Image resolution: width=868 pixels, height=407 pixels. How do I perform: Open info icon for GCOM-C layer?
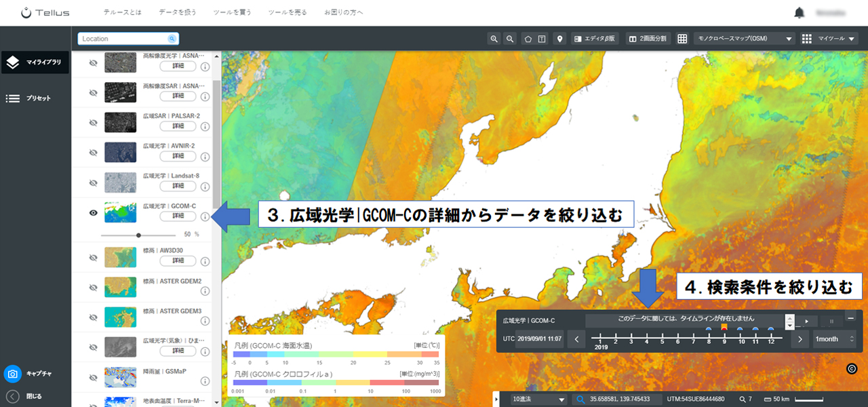pos(205,216)
